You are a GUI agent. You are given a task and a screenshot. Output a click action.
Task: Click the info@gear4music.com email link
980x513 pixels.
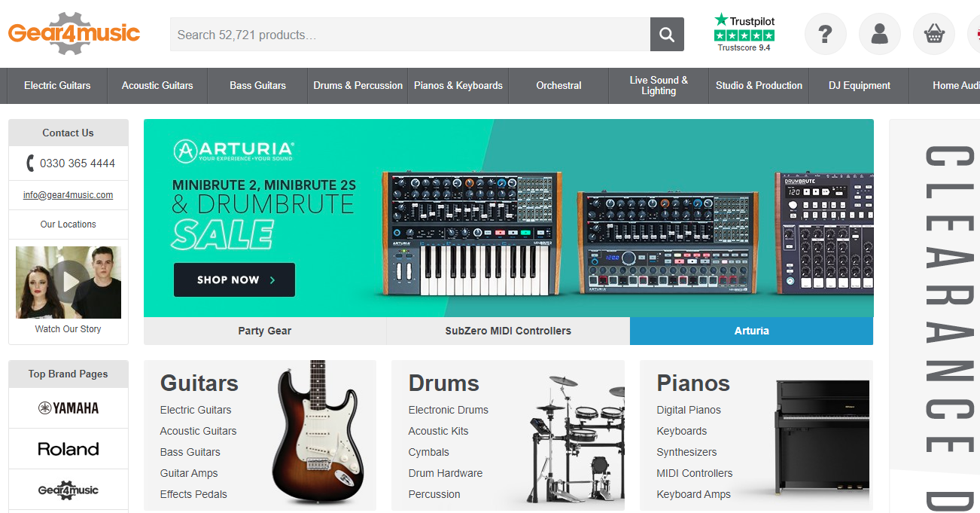(x=68, y=195)
